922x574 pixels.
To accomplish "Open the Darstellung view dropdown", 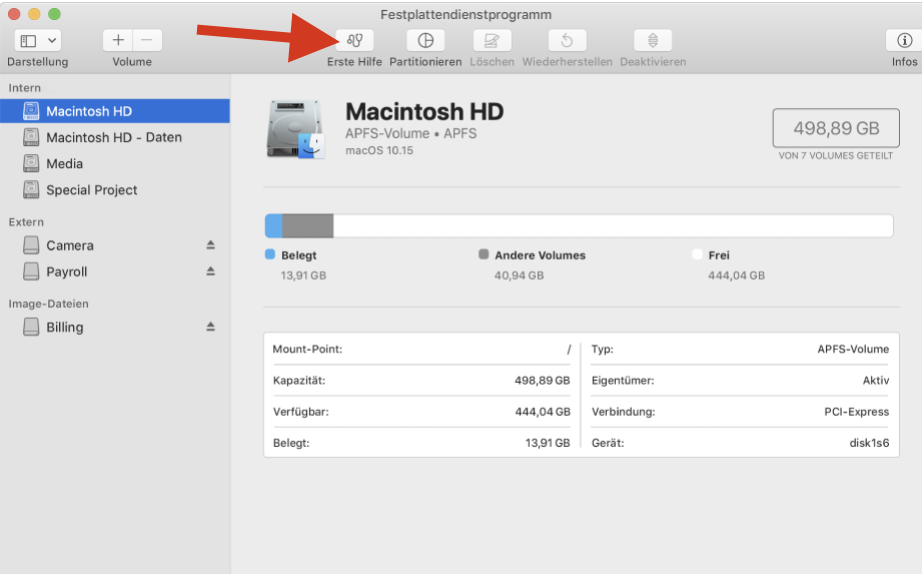I will point(38,41).
